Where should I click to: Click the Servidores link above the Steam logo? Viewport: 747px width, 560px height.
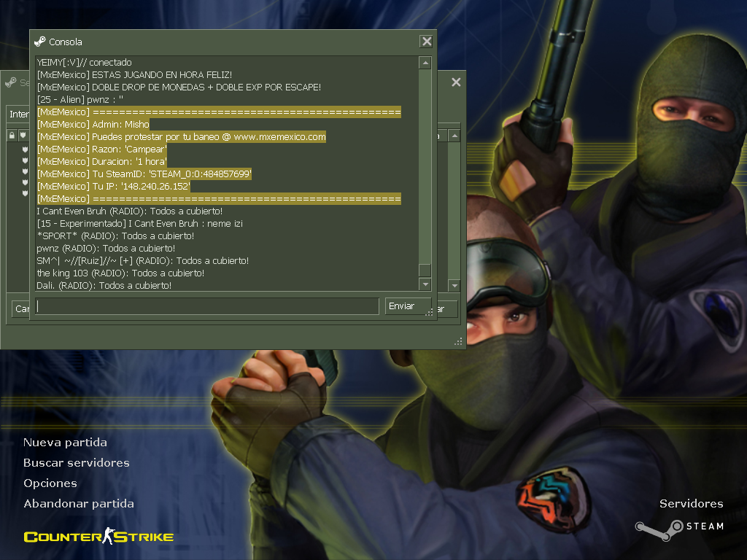(692, 504)
